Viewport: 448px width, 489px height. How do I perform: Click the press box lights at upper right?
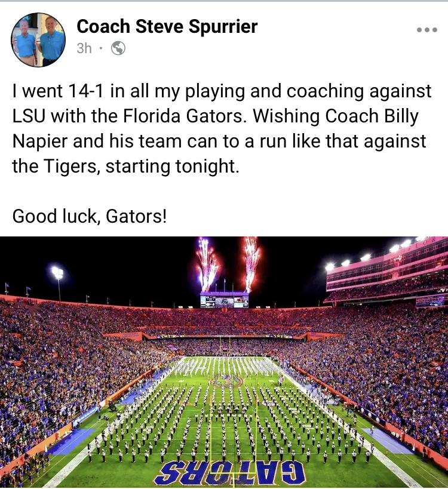(x=368, y=254)
